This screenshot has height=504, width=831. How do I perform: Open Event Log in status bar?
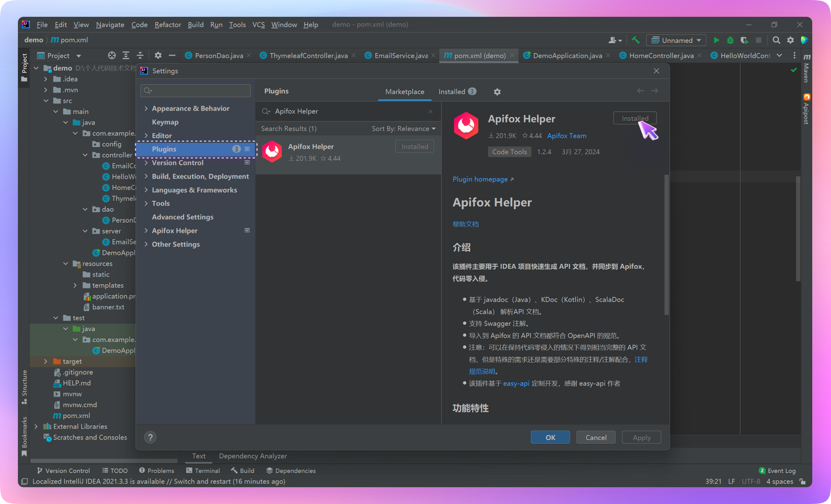[777, 470]
